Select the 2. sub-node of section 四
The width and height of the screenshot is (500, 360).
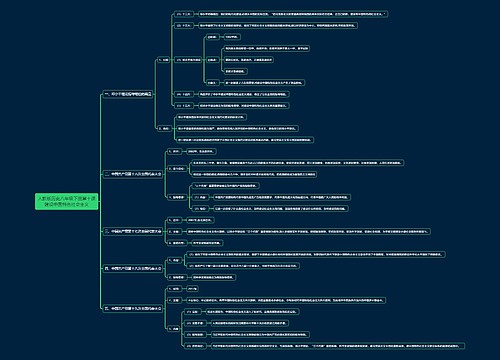(177, 277)
